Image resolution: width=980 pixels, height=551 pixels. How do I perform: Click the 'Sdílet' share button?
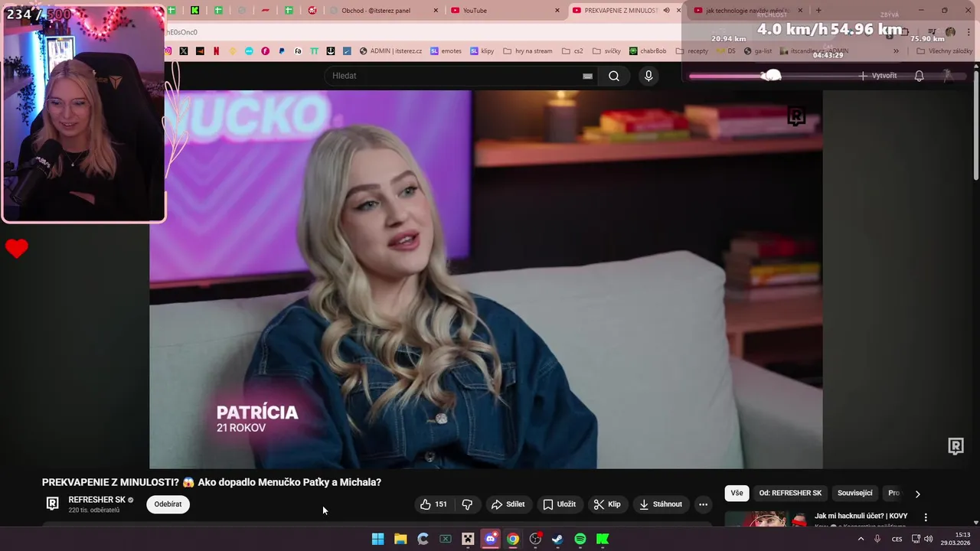click(x=508, y=504)
